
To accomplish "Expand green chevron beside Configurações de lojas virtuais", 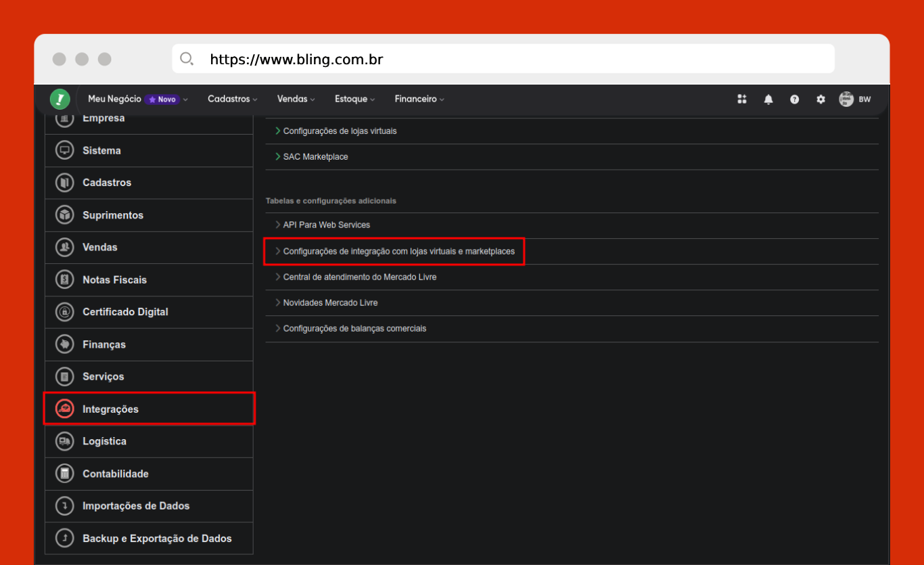I will coord(277,131).
